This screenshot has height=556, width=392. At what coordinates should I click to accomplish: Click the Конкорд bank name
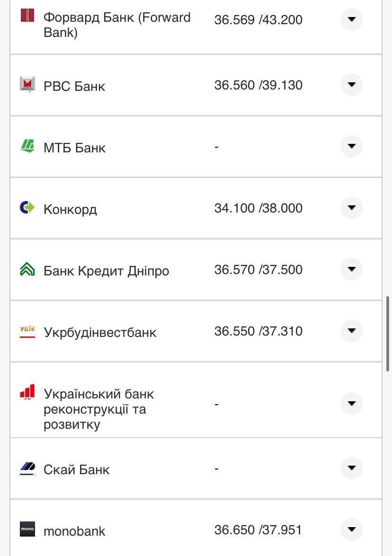tap(70, 209)
